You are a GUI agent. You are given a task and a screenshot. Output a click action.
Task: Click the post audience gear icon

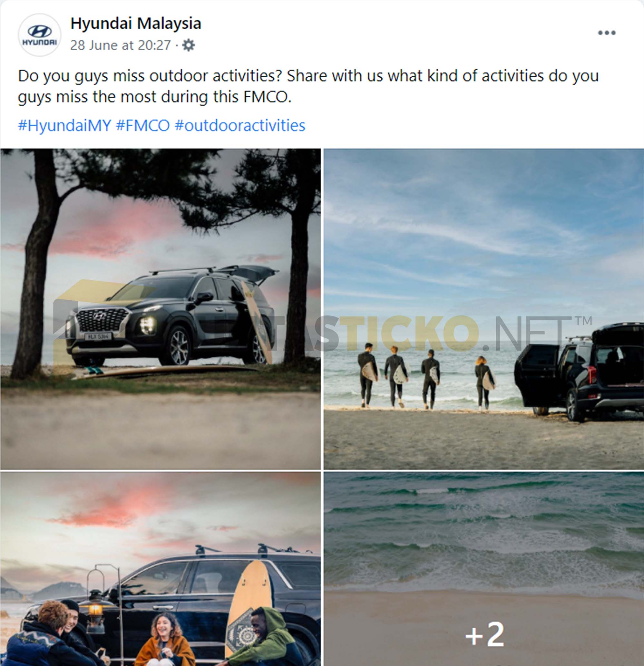tap(189, 45)
